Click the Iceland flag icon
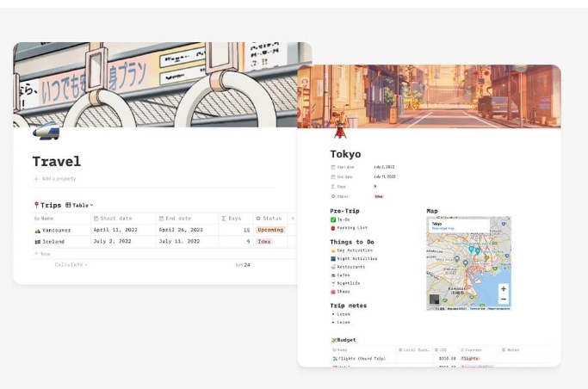Screen dimensions: 588x389 click(38, 242)
